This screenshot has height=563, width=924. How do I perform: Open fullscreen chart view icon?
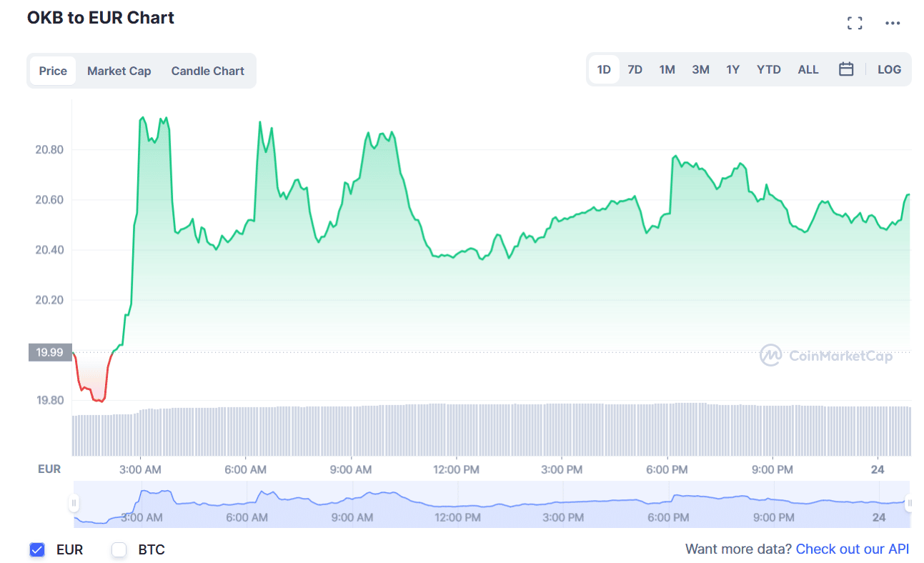[x=854, y=23]
